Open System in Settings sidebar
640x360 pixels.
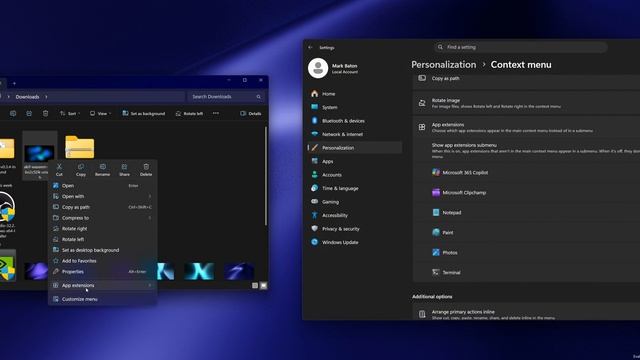(x=355, y=107)
